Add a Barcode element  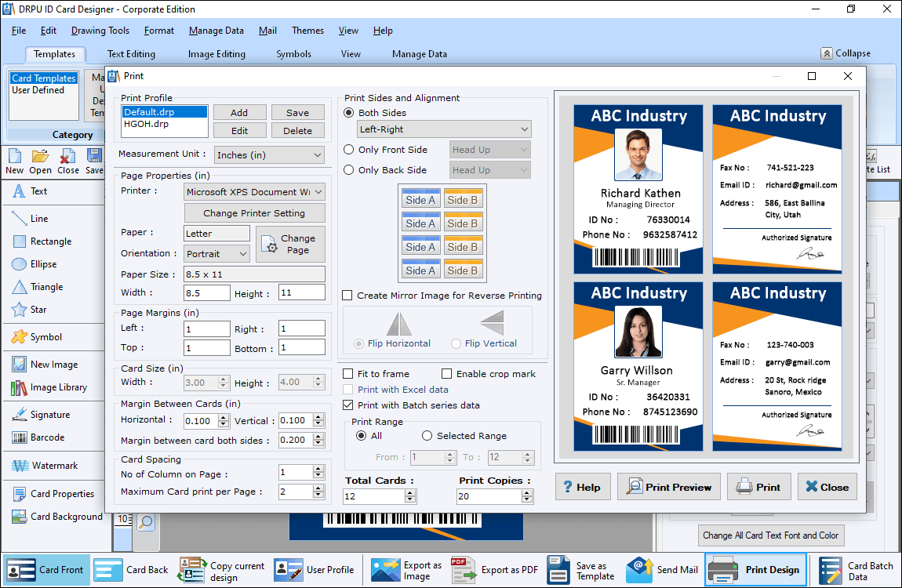coord(38,437)
